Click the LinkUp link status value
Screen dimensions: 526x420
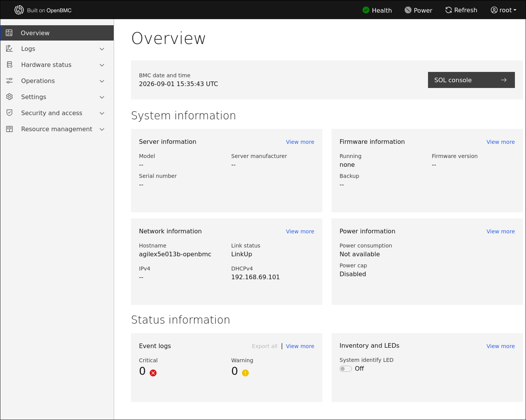tap(242, 254)
